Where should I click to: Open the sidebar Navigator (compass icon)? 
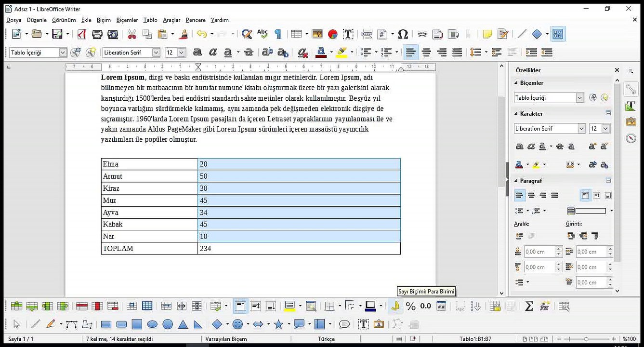pyautogui.click(x=631, y=138)
